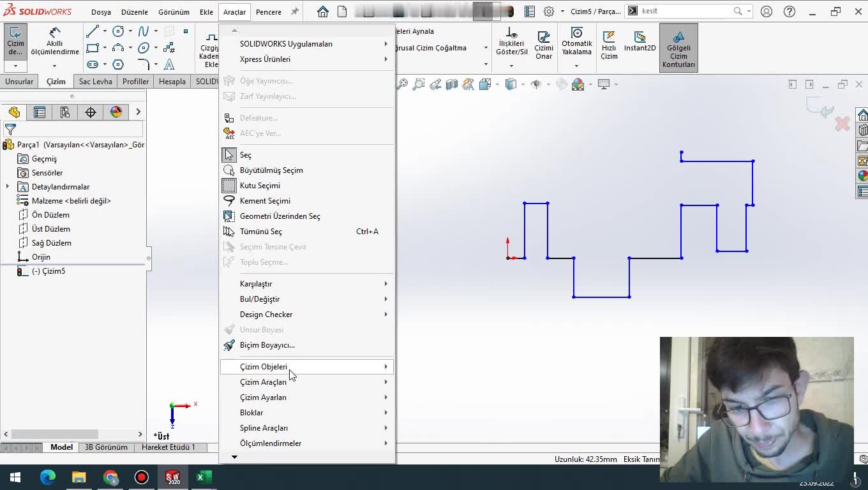
Task: Switch to Hareket Etüdü 1 tab
Action: pos(168,447)
